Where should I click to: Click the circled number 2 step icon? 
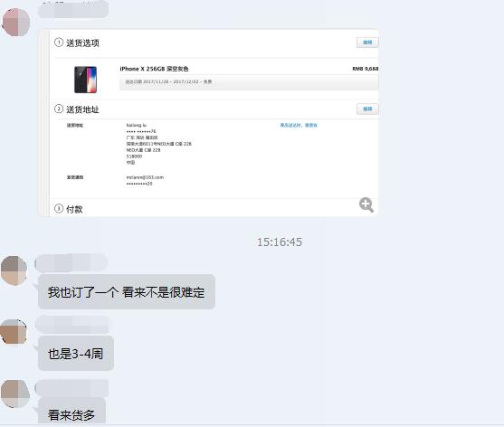click(x=59, y=109)
